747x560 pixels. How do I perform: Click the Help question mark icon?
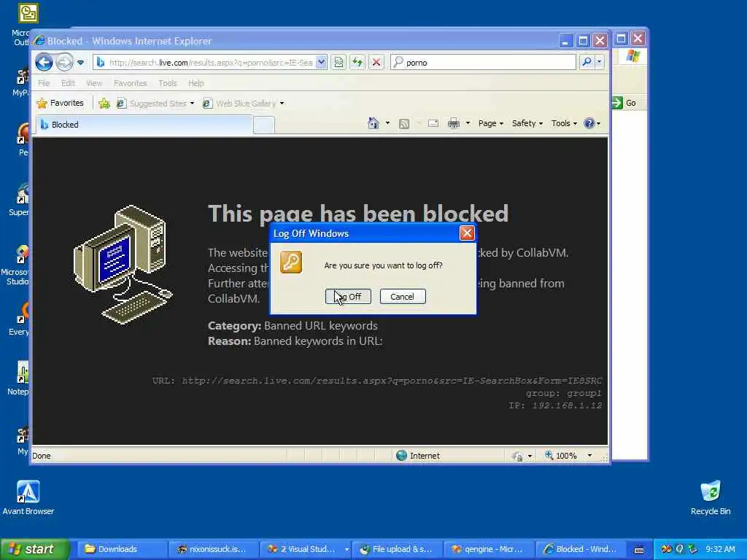[589, 123]
